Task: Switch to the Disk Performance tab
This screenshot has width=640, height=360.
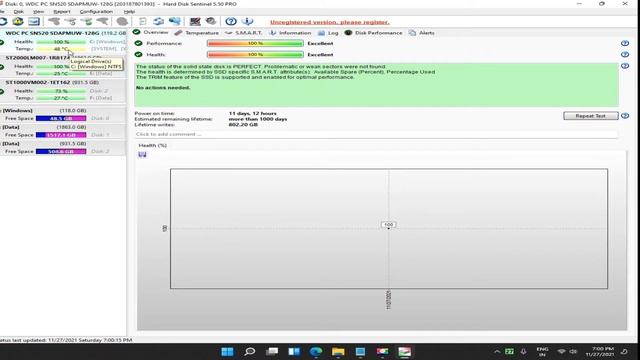Action: (x=373, y=33)
